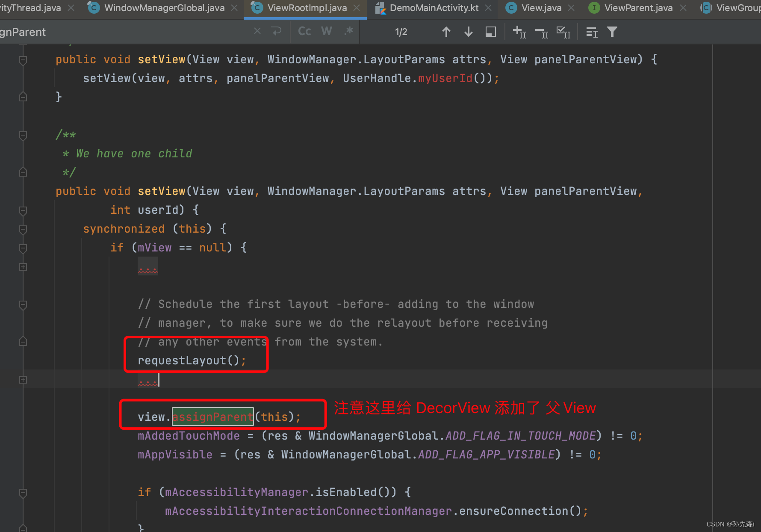Image resolution: width=761 pixels, height=532 pixels.
Task: Open search filter options
Action: [x=612, y=32]
